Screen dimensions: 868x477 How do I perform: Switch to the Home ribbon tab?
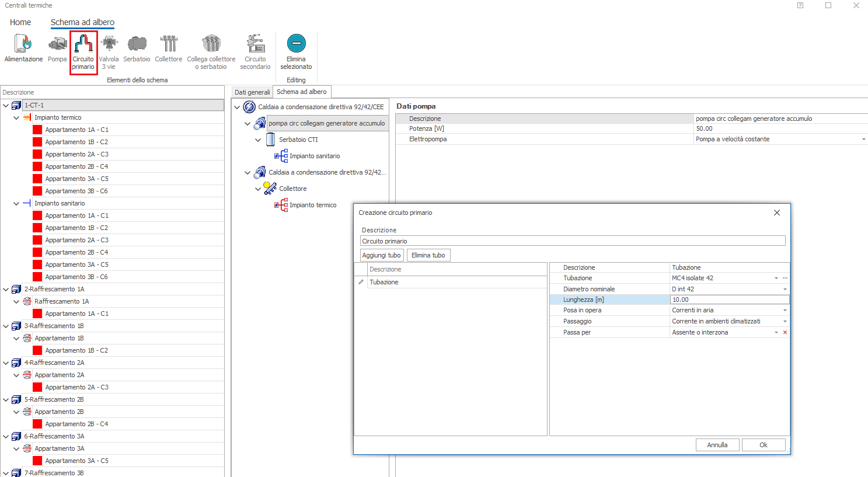(x=20, y=22)
